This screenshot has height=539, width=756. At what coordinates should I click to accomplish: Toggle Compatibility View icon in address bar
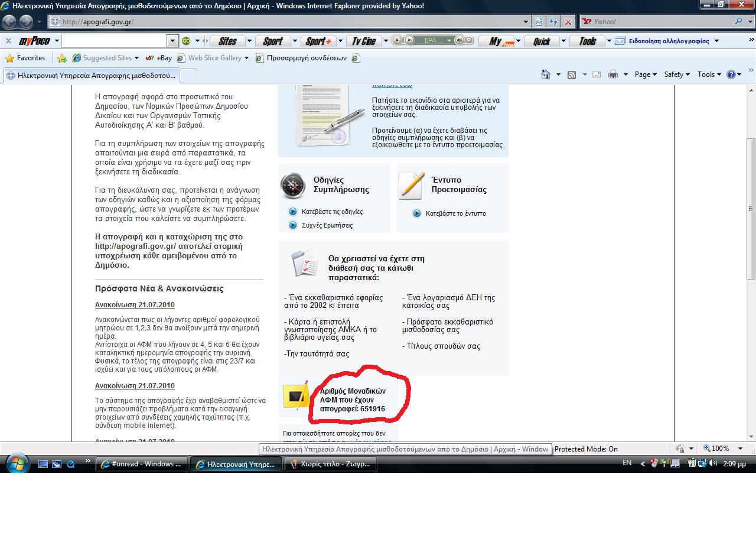tap(539, 22)
